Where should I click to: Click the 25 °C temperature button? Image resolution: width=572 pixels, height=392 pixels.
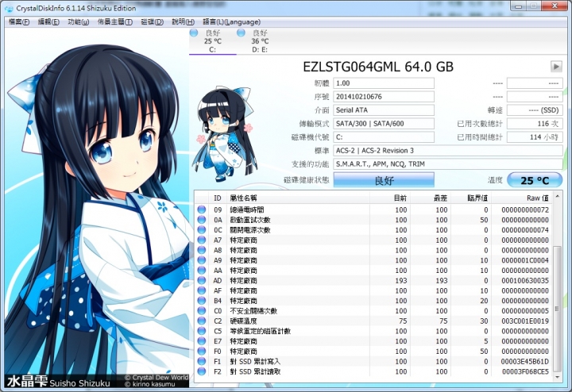[535, 180]
